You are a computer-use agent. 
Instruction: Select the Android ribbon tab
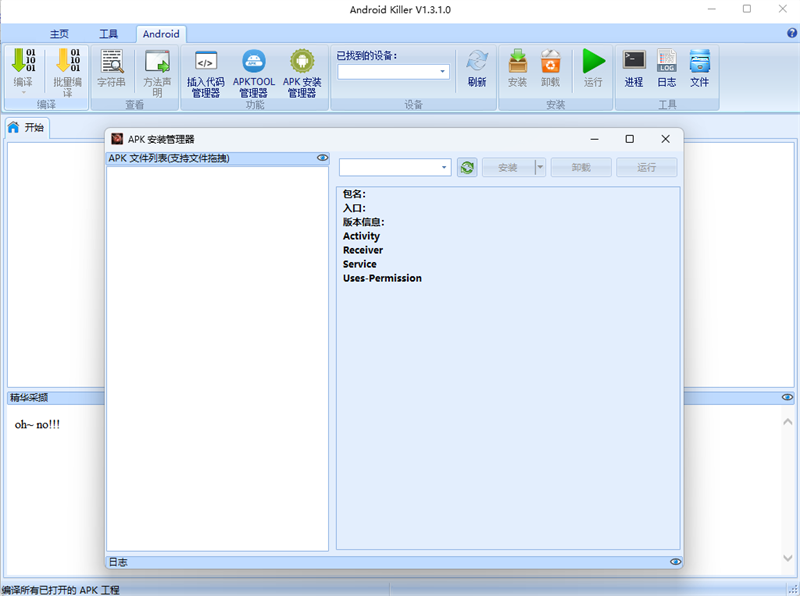161,34
